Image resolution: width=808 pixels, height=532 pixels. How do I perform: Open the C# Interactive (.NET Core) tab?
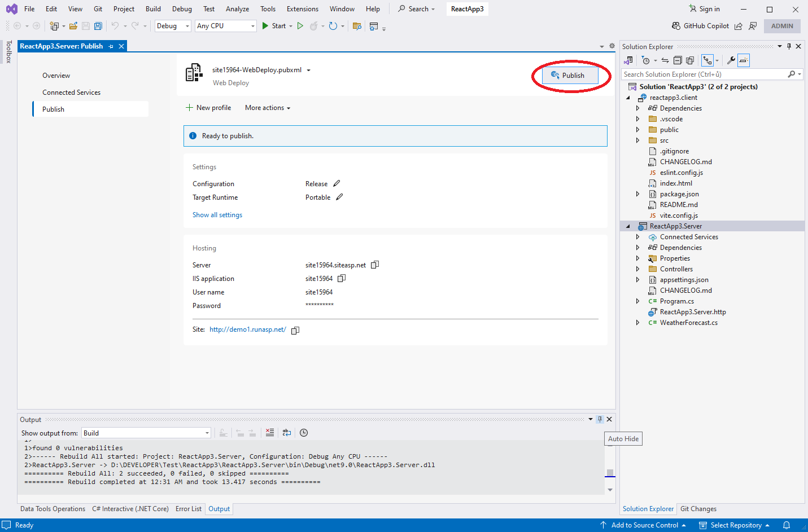[130, 509]
